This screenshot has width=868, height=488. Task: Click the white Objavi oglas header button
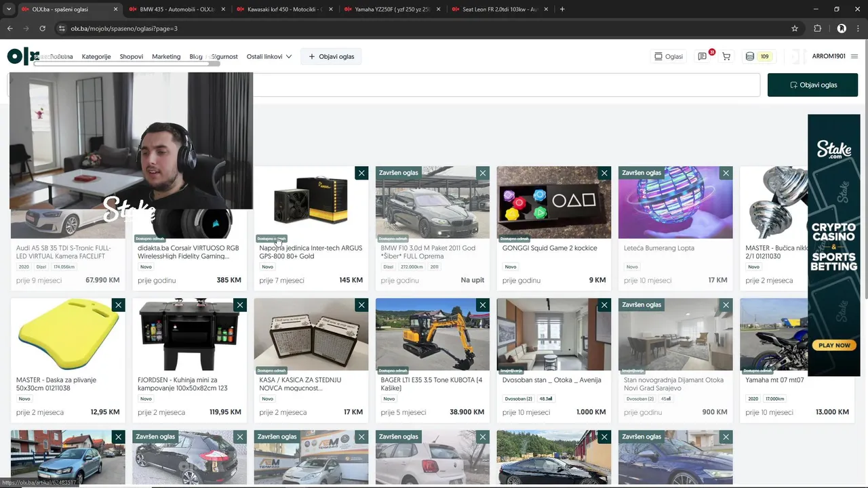tap(331, 56)
